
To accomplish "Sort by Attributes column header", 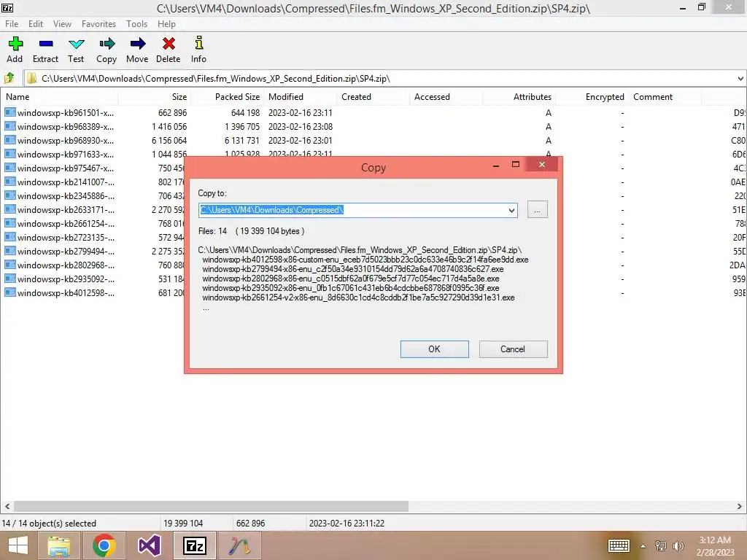I will pos(519,97).
